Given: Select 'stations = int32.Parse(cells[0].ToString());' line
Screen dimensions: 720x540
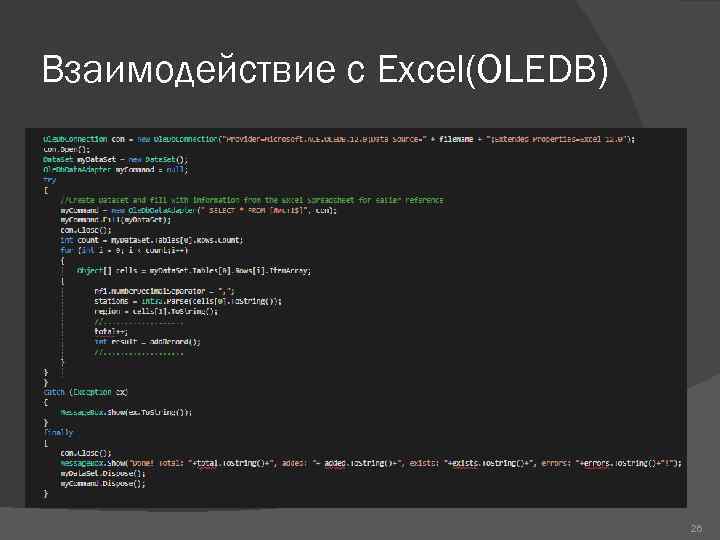Looking at the screenshot, I should (188, 301).
